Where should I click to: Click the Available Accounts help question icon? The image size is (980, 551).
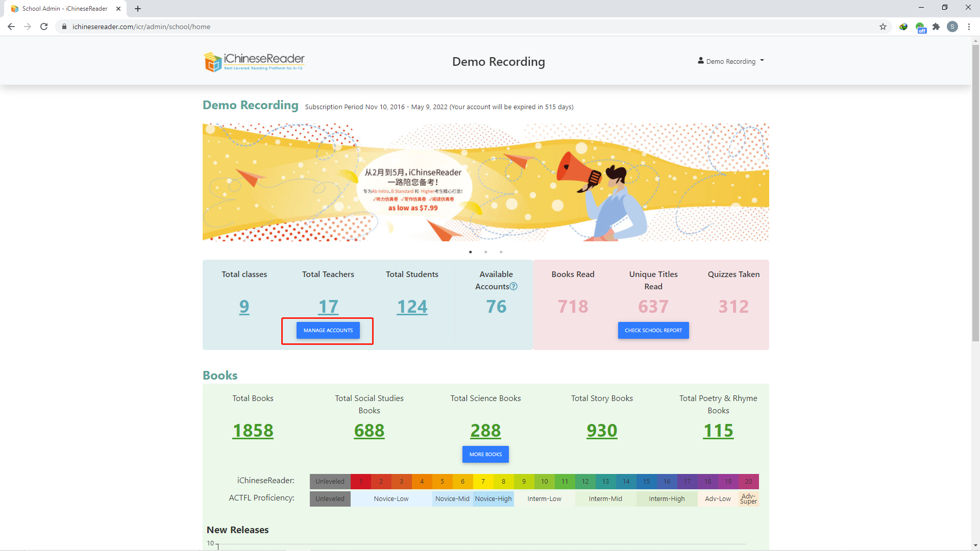click(x=513, y=287)
